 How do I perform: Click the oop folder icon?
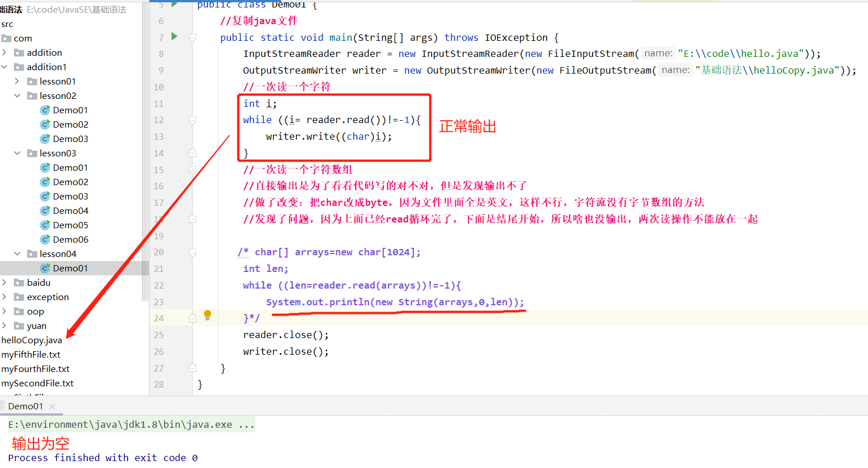(x=19, y=311)
